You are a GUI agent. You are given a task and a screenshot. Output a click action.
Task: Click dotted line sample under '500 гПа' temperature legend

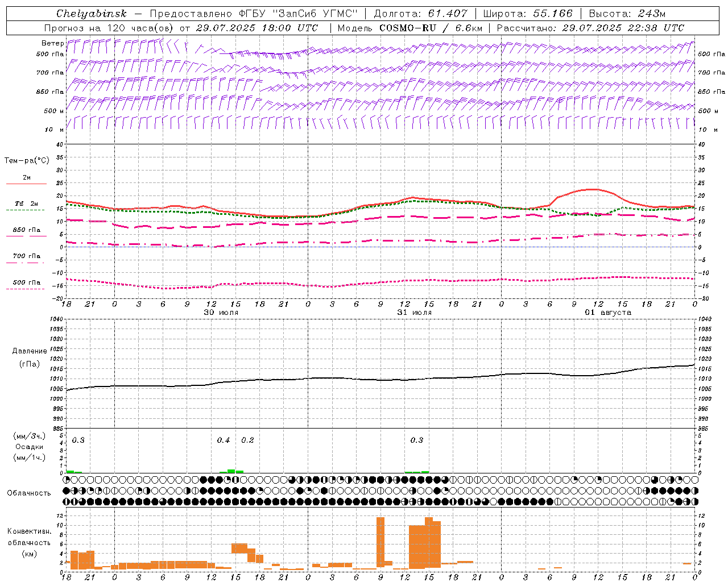point(26,289)
